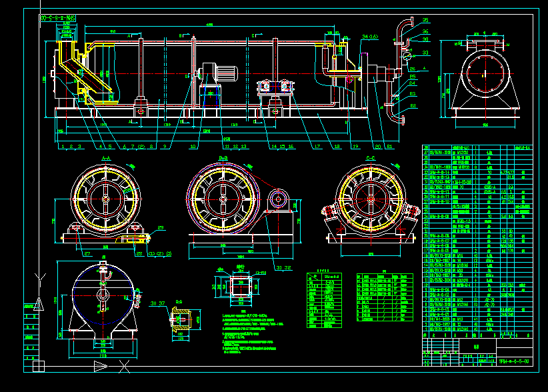Select the mirrored drawing number box at top-left
The width and height of the screenshot is (548, 392).
(x=57, y=18)
